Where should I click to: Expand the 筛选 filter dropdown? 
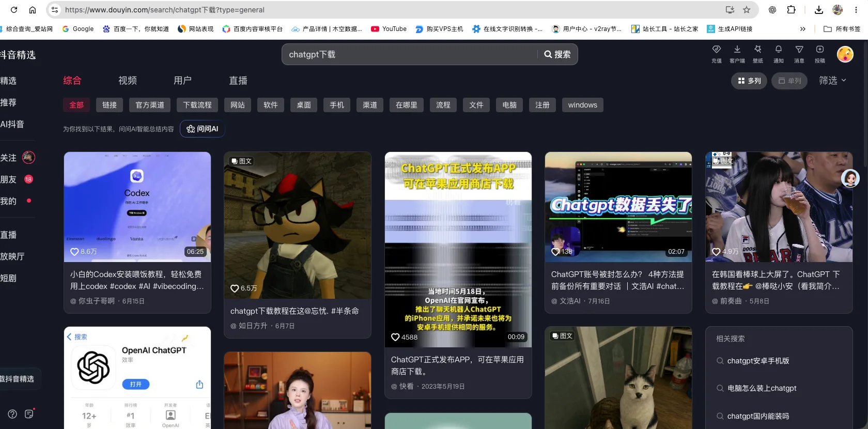(832, 80)
